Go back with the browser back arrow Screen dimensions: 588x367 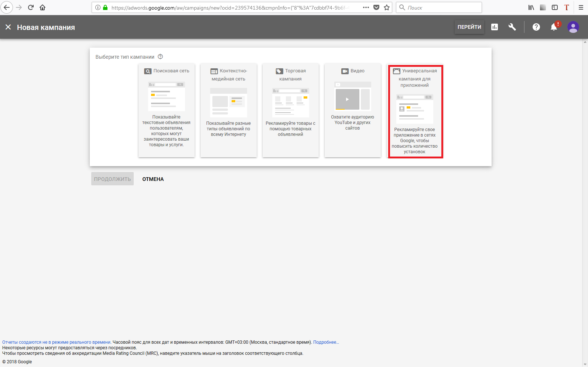7,7
